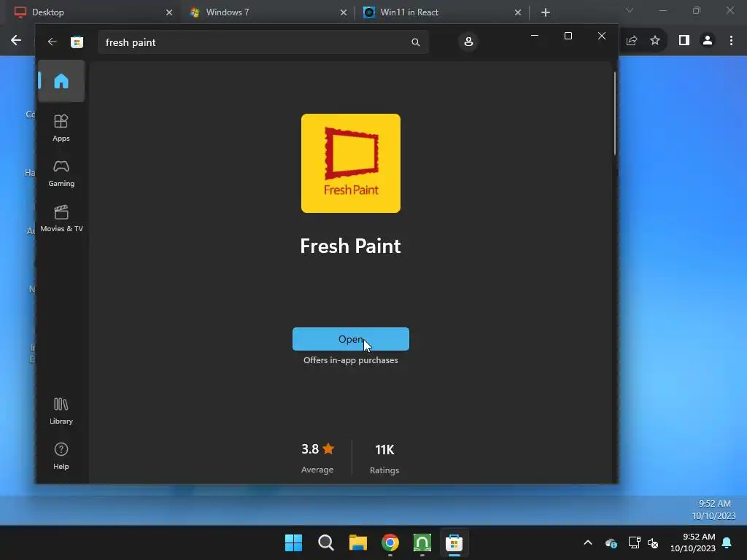Open the Windows Start menu

coord(293,542)
